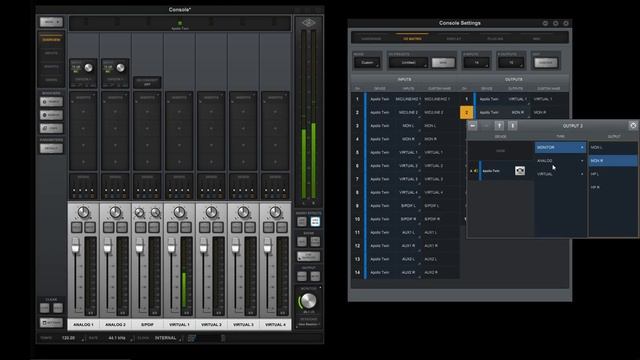
Task: Open the Tempo 120.00 dropdown
Action: click(x=71, y=338)
